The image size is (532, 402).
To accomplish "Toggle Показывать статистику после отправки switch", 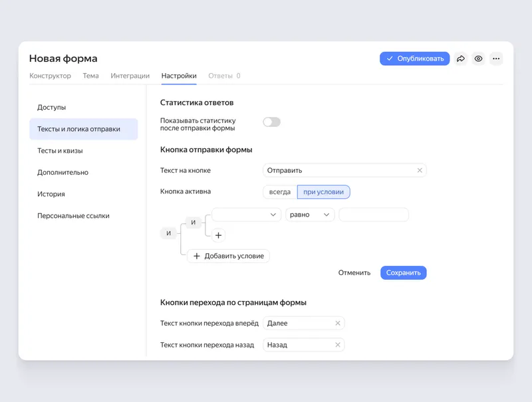I will pos(272,122).
